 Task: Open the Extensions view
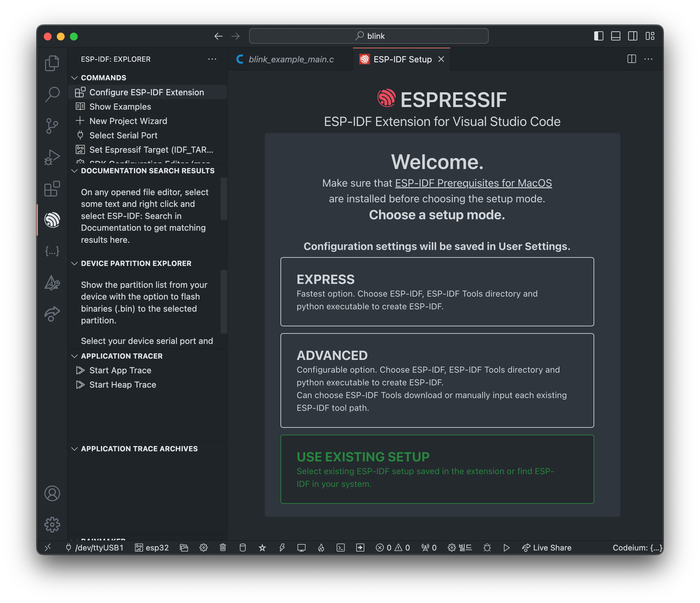click(x=52, y=189)
